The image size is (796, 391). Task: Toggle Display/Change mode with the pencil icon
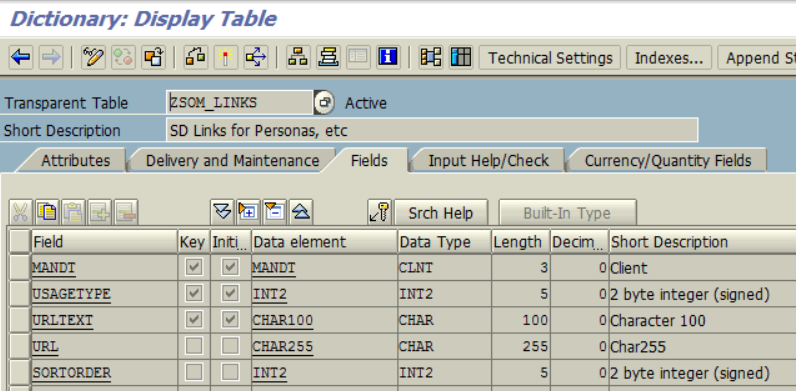click(x=93, y=57)
